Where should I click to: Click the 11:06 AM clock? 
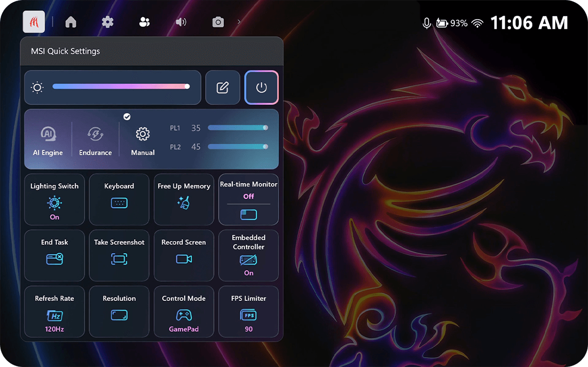529,23
